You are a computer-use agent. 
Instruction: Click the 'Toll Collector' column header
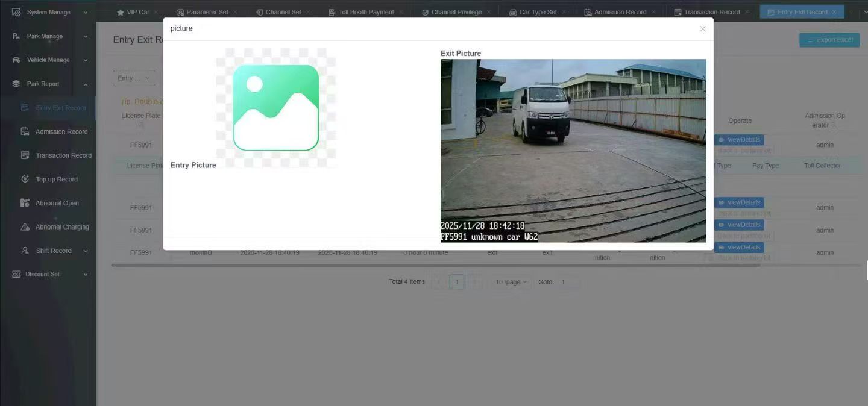[822, 166]
